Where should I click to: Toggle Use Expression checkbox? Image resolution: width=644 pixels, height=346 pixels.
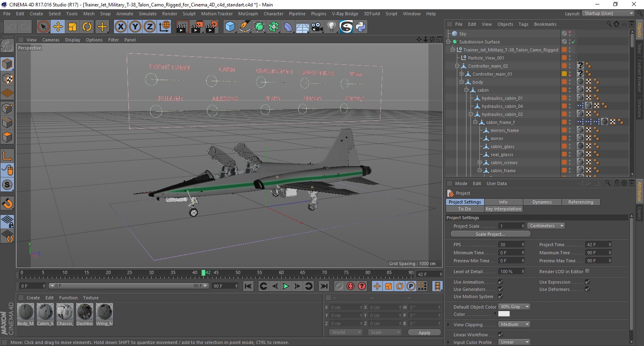pos(587,282)
